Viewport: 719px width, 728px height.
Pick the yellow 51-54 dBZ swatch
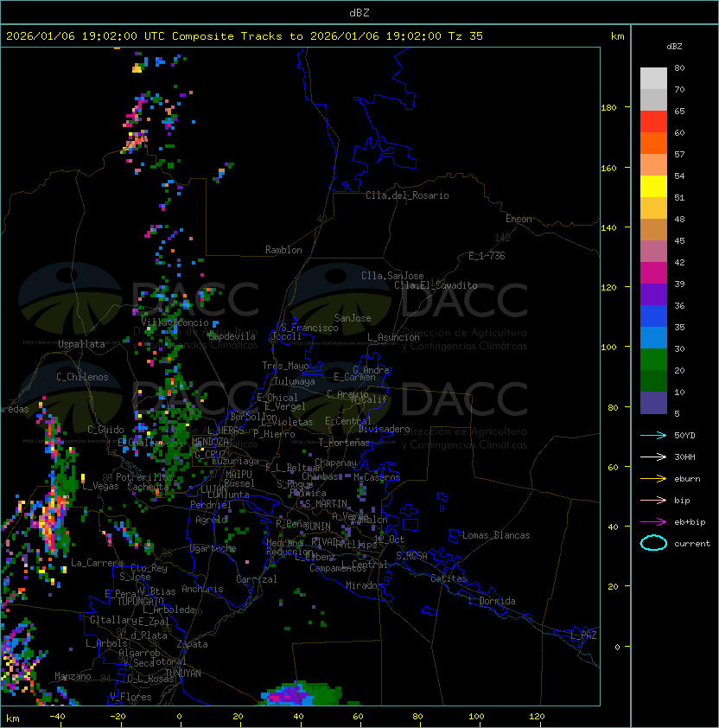click(x=653, y=186)
